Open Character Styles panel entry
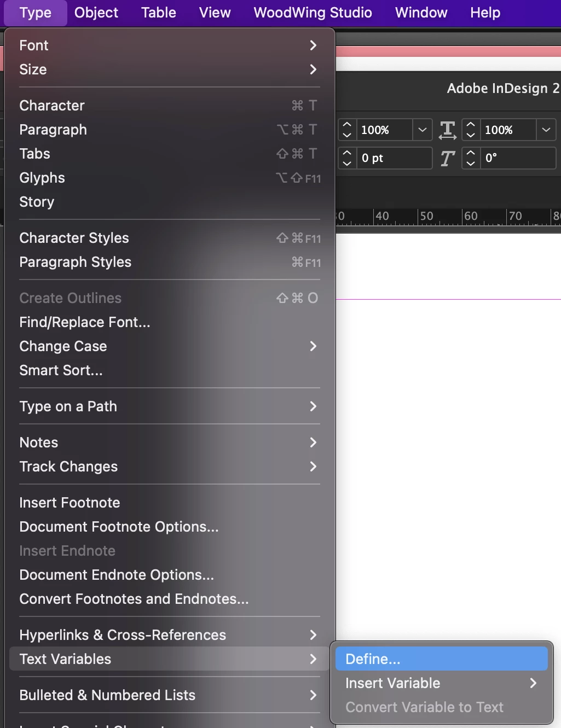The width and height of the screenshot is (561, 728). click(x=170, y=238)
